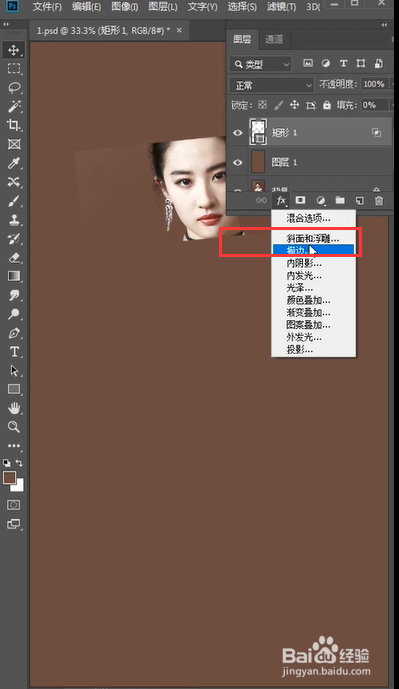Screen dimensions: 399x689
Task: Open the 类型 layer filter dropdown
Action: tap(260, 65)
